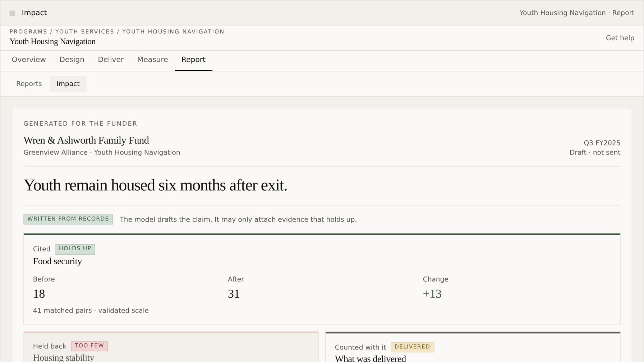Click the Holds Up badge
This screenshot has height=362, width=644.
pos(75,249)
